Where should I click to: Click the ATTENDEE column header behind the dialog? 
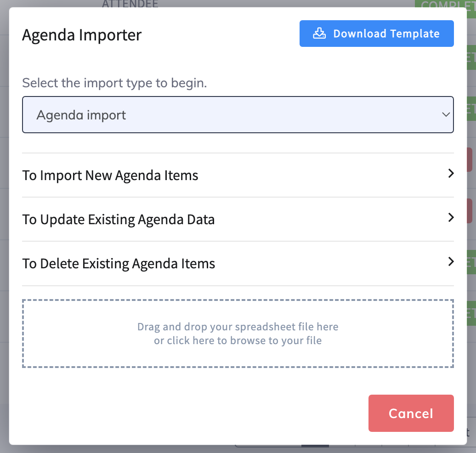[130, 4]
